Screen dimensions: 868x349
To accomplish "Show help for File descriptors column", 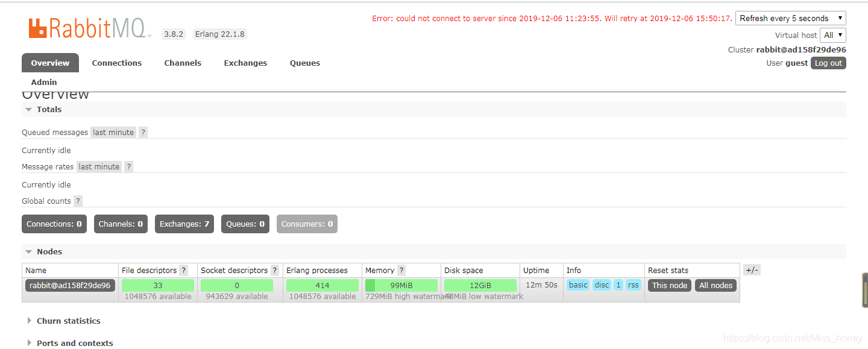I will coord(183,270).
